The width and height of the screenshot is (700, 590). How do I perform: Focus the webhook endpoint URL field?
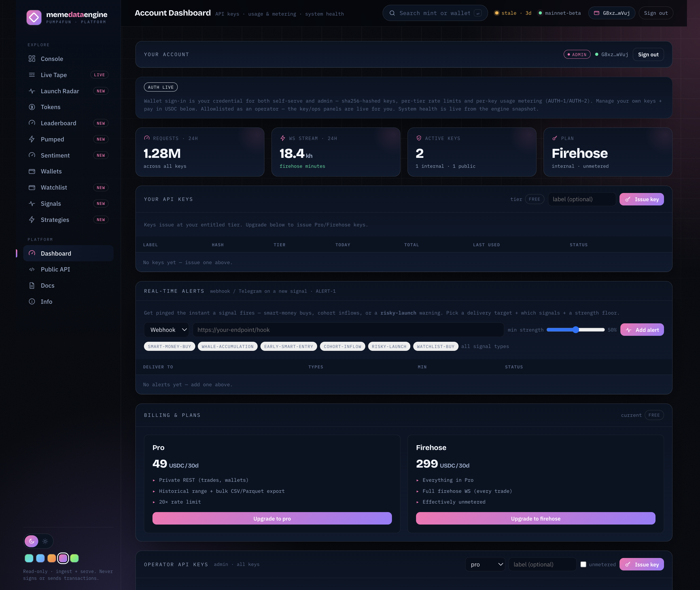(348, 330)
